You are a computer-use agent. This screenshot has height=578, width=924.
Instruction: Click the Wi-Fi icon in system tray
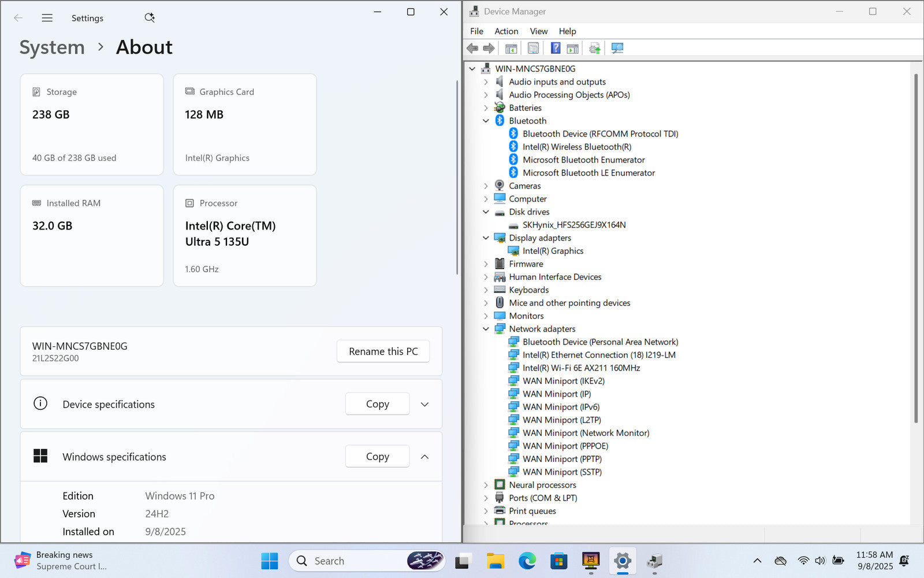[803, 561]
